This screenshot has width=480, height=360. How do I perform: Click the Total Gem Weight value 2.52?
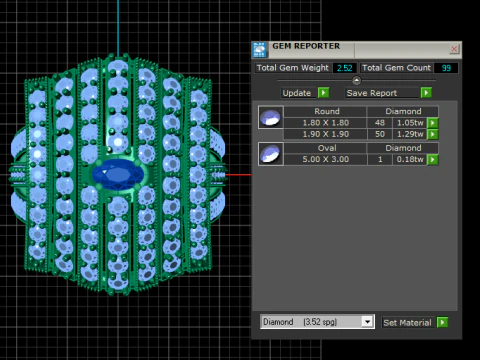pyautogui.click(x=345, y=68)
